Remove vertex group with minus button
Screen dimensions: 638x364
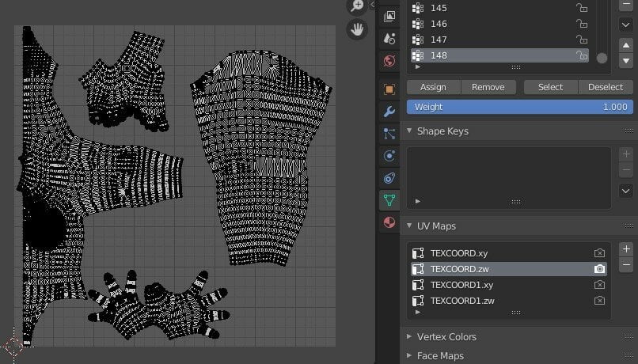point(626,4)
